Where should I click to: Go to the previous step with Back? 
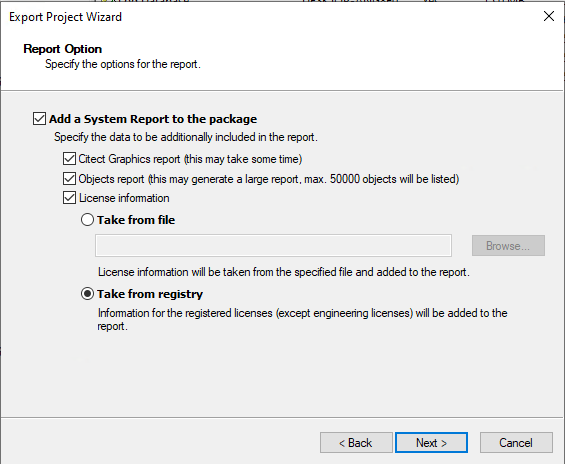click(x=356, y=442)
